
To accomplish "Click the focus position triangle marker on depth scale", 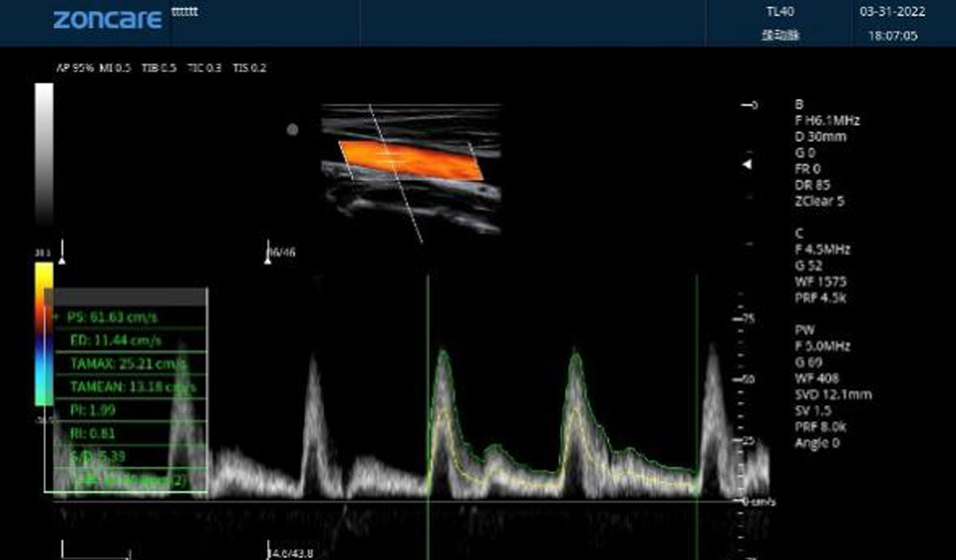I will [747, 164].
